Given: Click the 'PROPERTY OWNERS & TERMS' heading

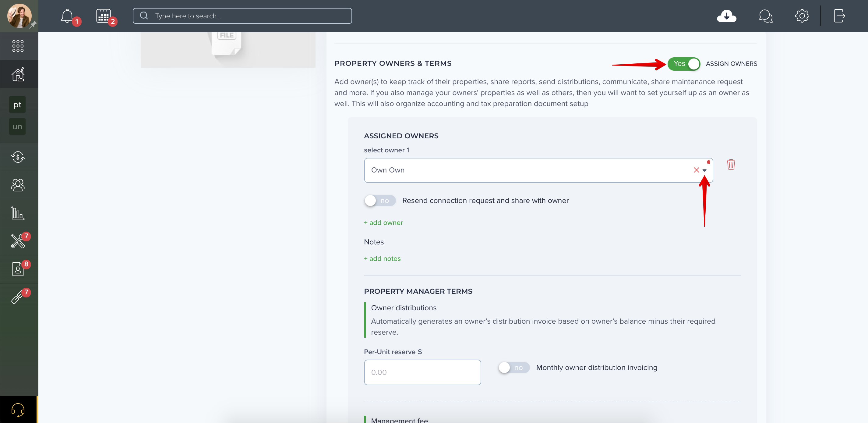Looking at the screenshot, I should (x=393, y=63).
